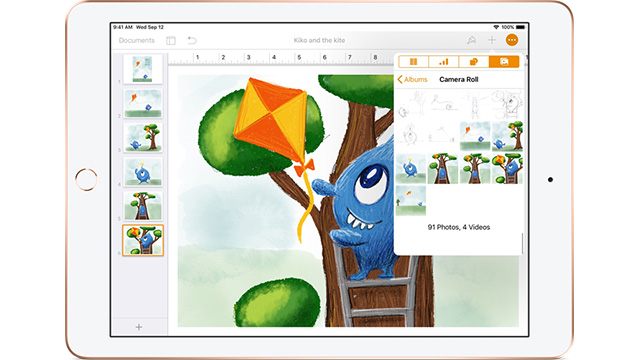Choose the blue monster alone photo in Camera Roll
640x360 pixels.
pos(411,168)
